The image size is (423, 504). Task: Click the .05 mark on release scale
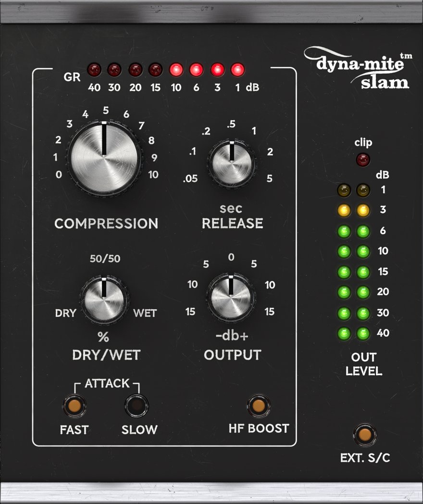(x=190, y=179)
